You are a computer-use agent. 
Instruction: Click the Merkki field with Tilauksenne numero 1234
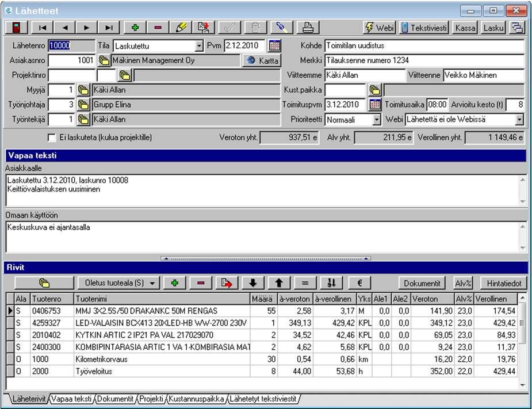(424, 60)
